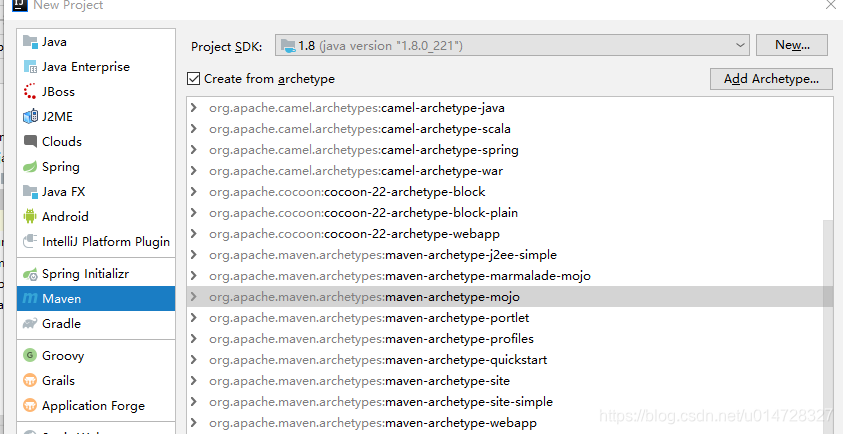The image size is (843, 434).
Task: Click the IntelliJ logo in title bar
Action: pyautogui.click(x=19, y=5)
